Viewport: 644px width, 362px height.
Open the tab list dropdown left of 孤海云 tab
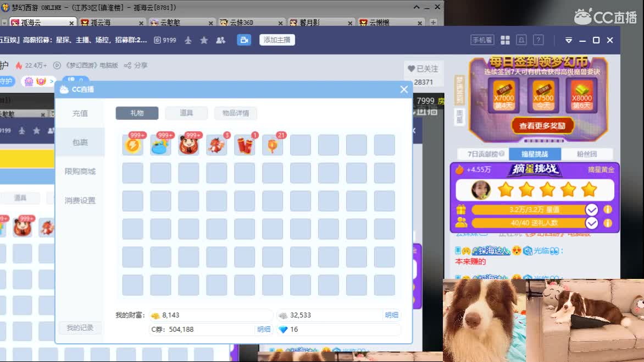(4, 23)
